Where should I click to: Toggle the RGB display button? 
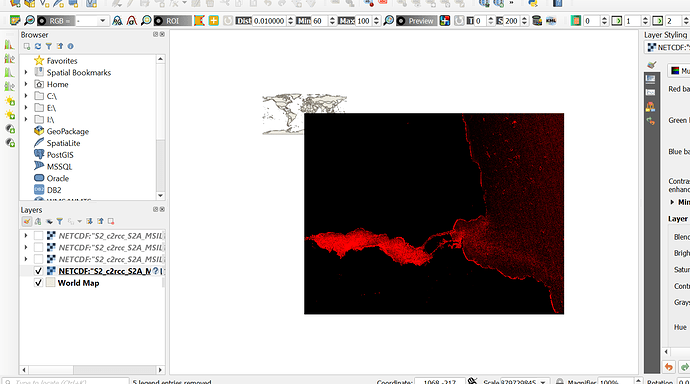[55, 21]
